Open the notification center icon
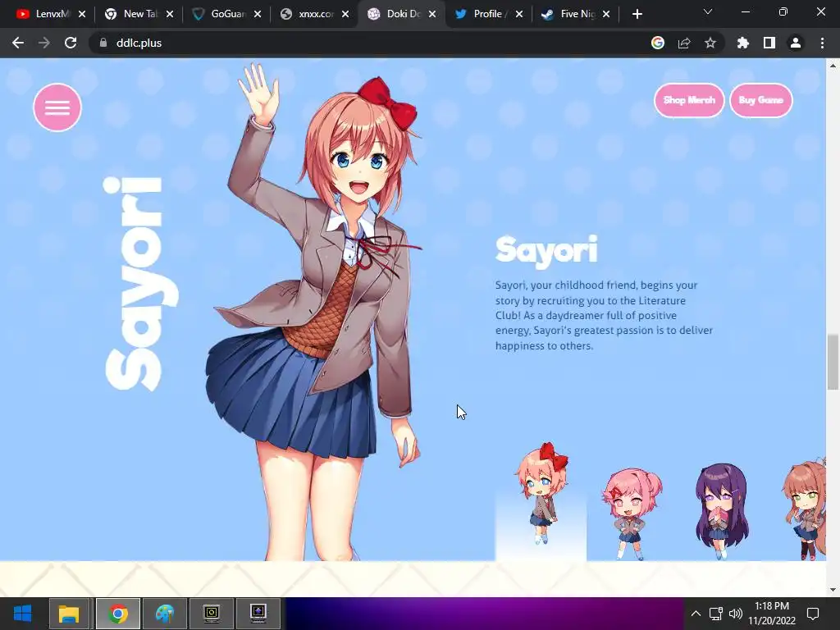This screenshot has width=840, height=630. [x=813, y=614]
